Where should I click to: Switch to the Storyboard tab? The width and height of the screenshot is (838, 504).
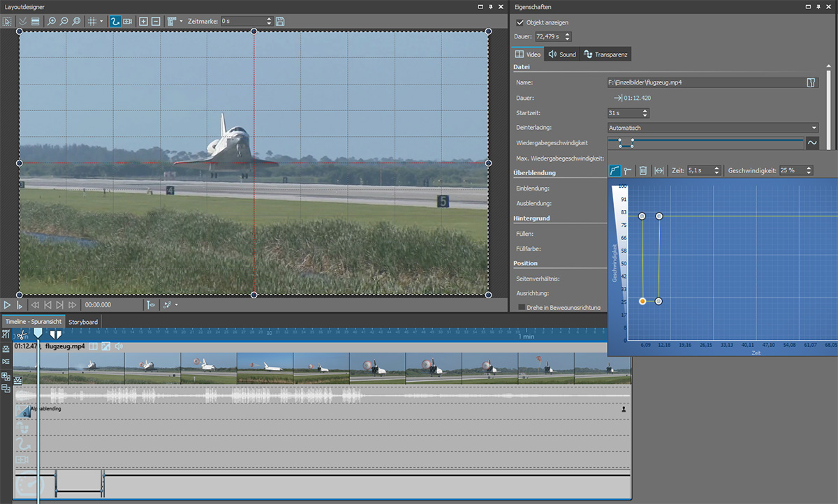(83, 322)
